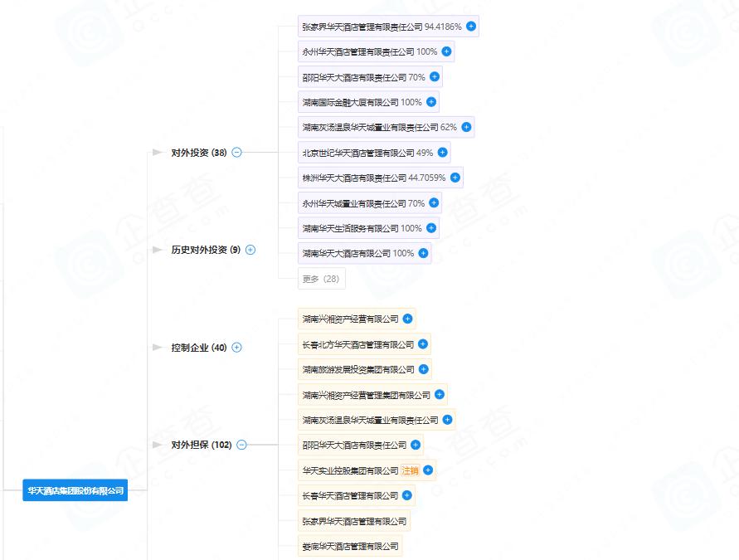The height and width of the screenshot is (560, 739).
Task: Click the 对外担保 (102) label
Action: [202, 445]
